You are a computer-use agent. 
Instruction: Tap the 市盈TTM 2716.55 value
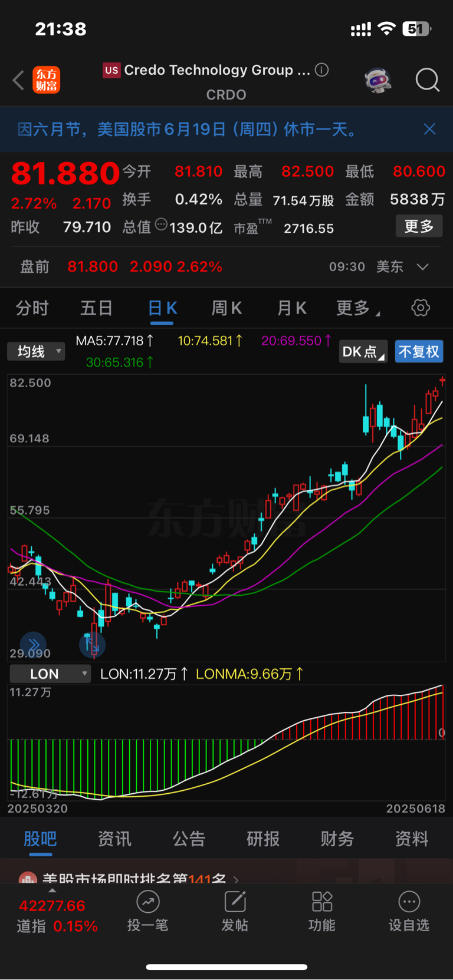click(308, 228)
